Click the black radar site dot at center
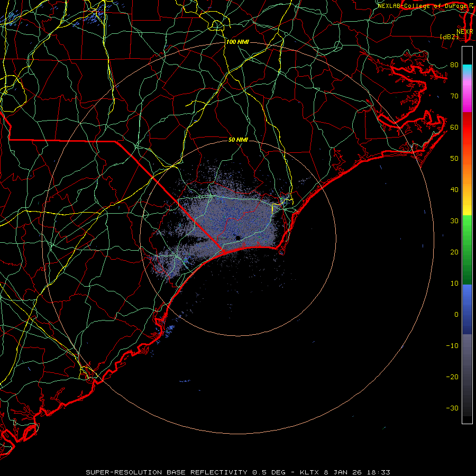 [238, 237]
